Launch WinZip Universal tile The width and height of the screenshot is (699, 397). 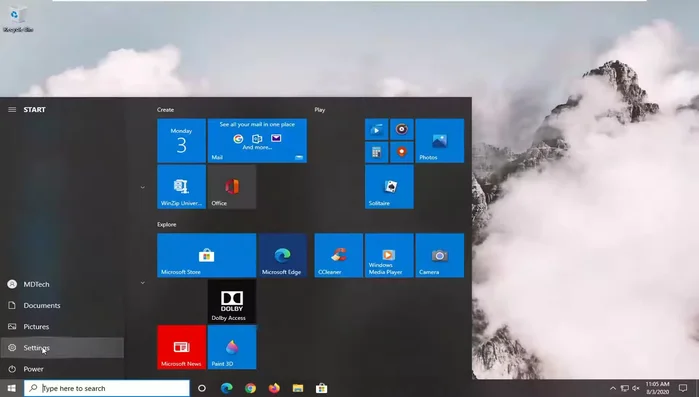[181, 187]
